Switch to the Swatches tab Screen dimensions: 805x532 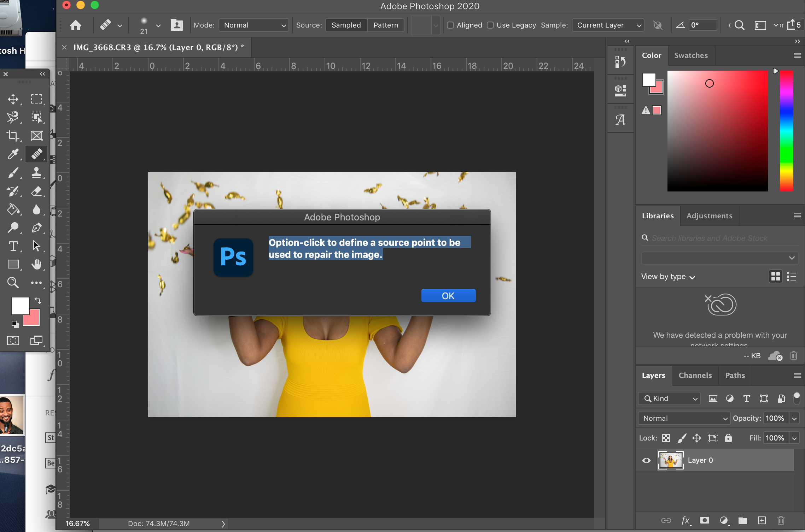(691, 55)
